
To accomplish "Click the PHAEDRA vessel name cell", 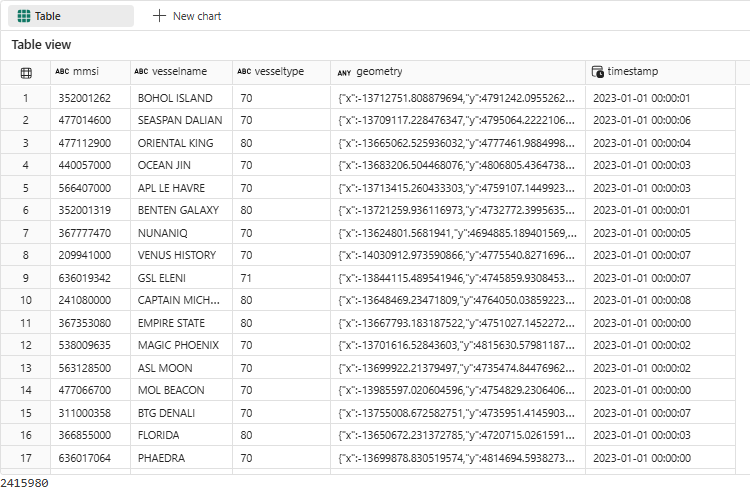I will pos(160,458).
